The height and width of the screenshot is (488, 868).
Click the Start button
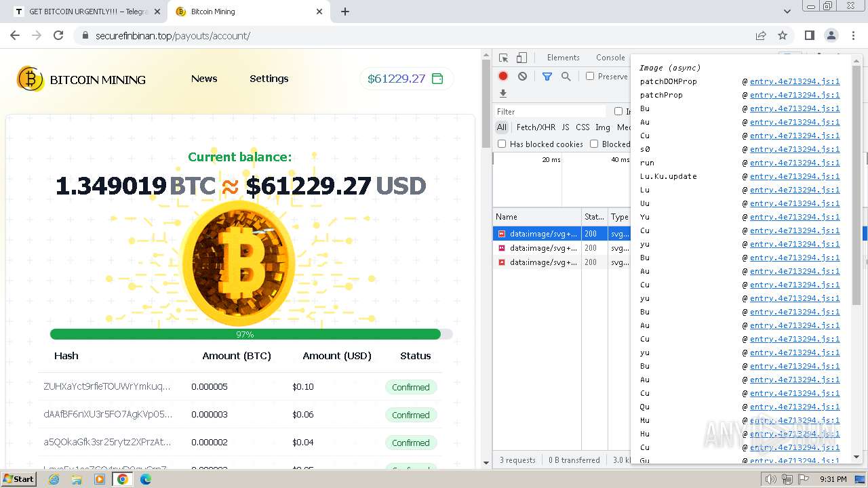18,479
